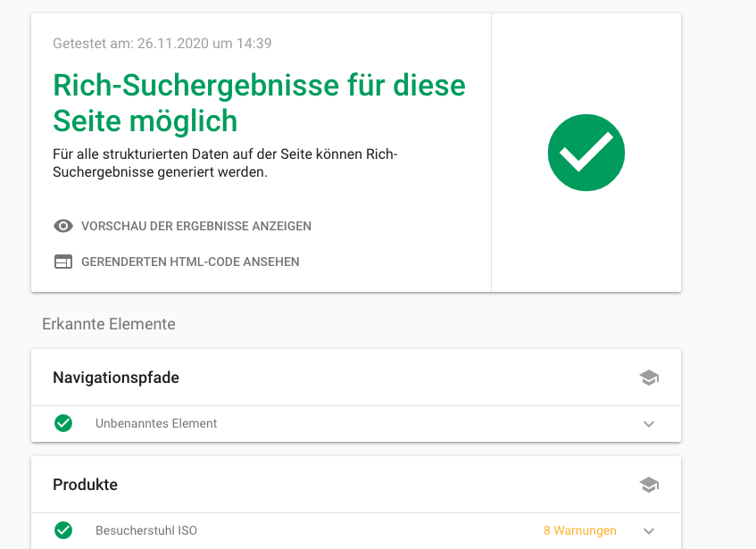Image resolution: width=756 pixels, height=549 pixels.
Task: Click graduation cap icon beside Navigationspfade
Action: pos(649,378)
